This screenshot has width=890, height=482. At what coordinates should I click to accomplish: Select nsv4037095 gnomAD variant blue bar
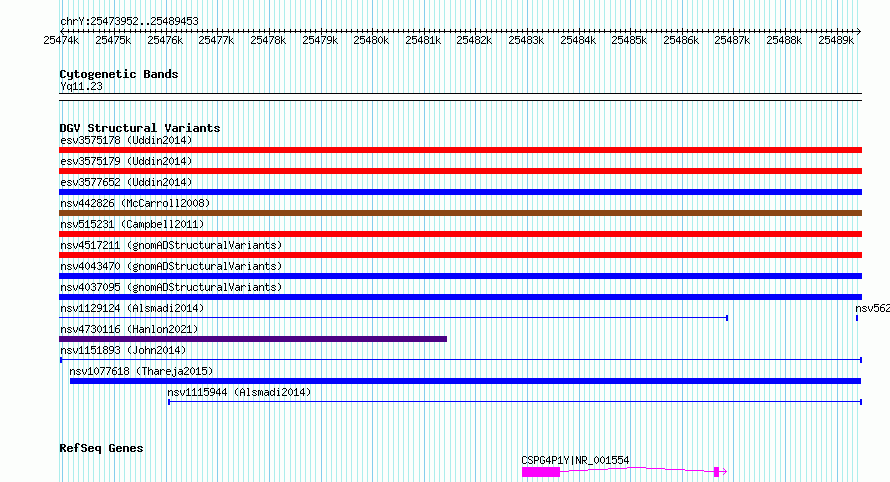pos(460,297)
